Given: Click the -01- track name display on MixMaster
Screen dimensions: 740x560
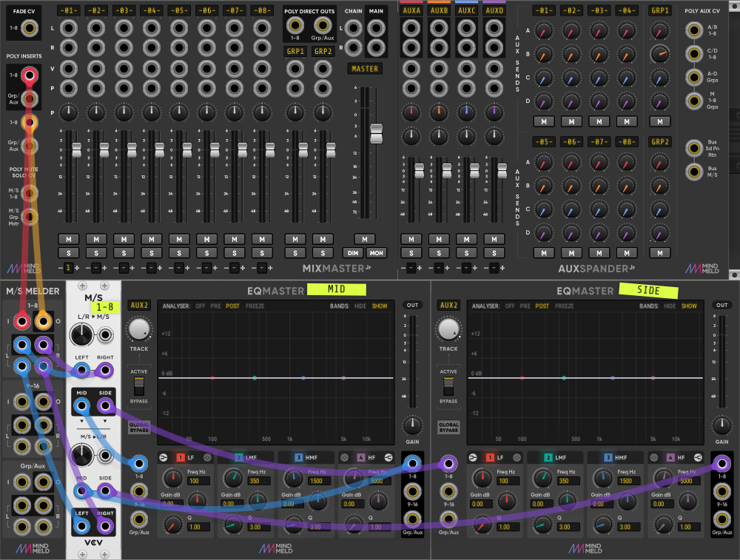Looking at the screenshot, I should 68,10.
